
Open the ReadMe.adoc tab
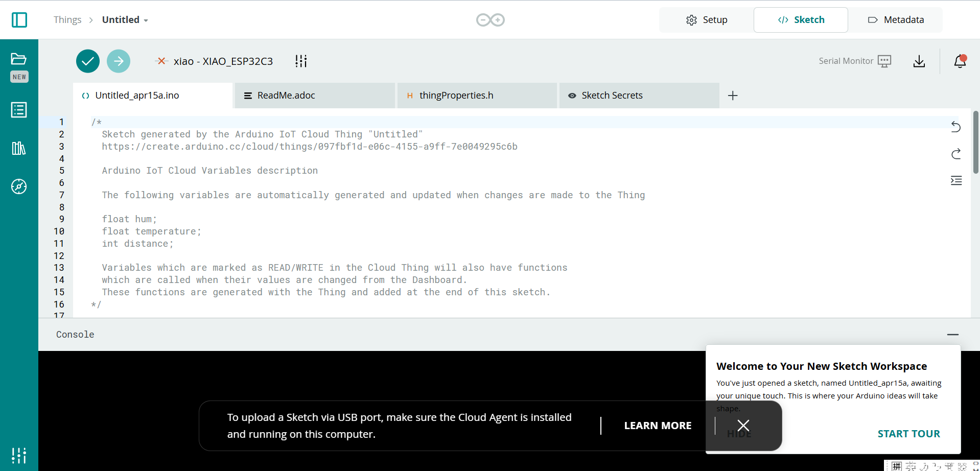pos(315,96)
